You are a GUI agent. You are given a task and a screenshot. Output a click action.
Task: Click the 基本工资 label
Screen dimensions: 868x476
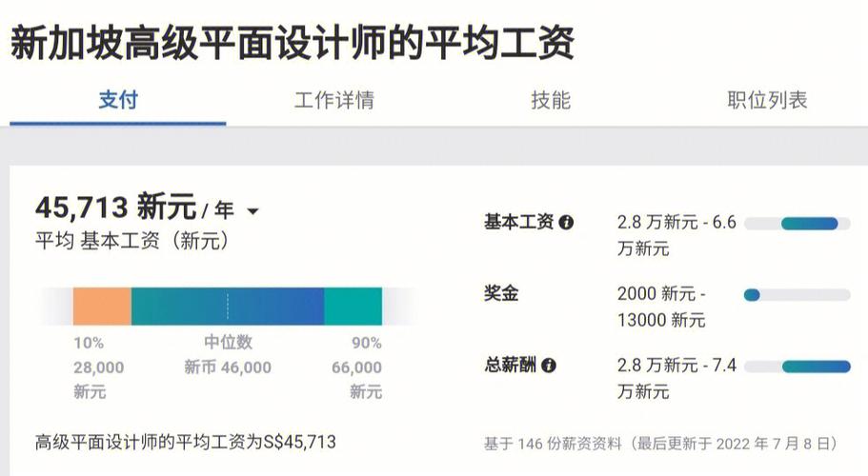click(x=518, y=222)
